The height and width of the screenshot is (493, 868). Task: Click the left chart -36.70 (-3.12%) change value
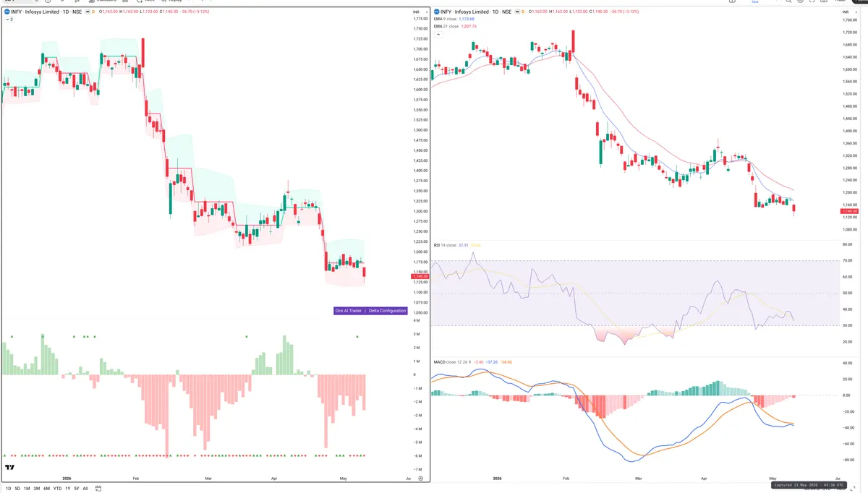point(195,12)
